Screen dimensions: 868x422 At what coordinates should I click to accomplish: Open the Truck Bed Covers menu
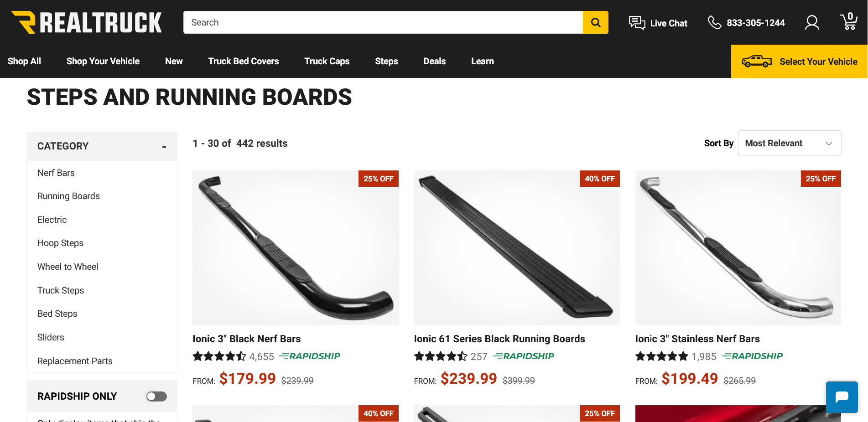[x=244, y=61]
